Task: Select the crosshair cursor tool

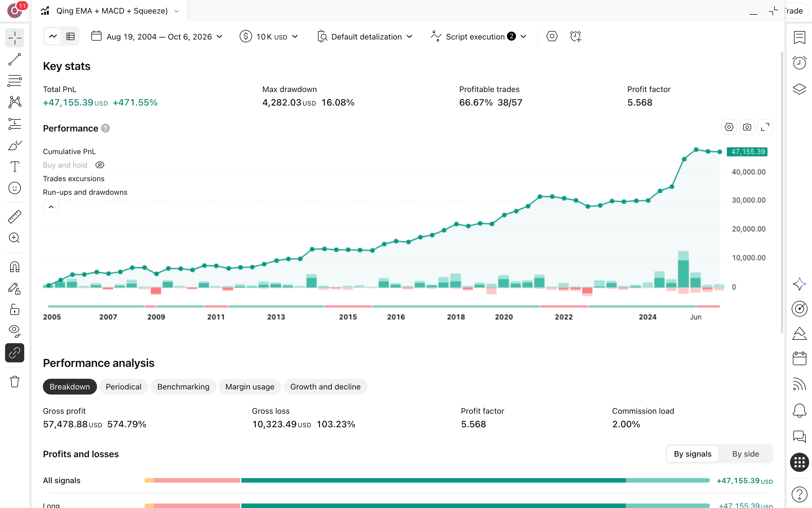Action: point(15,38)
